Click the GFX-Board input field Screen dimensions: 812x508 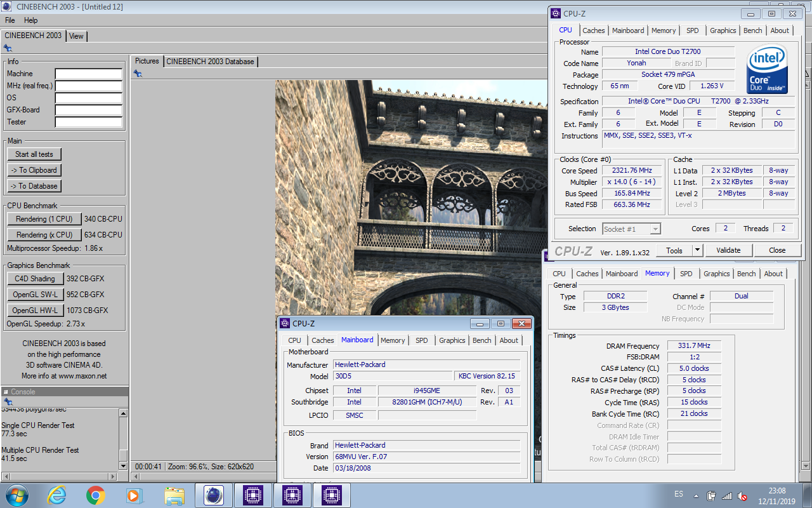point(89,110)
